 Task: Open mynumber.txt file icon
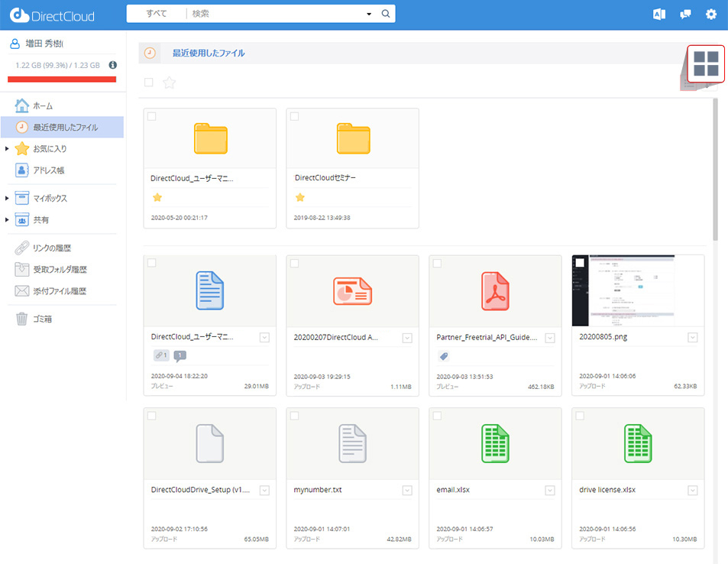[352, 444]
